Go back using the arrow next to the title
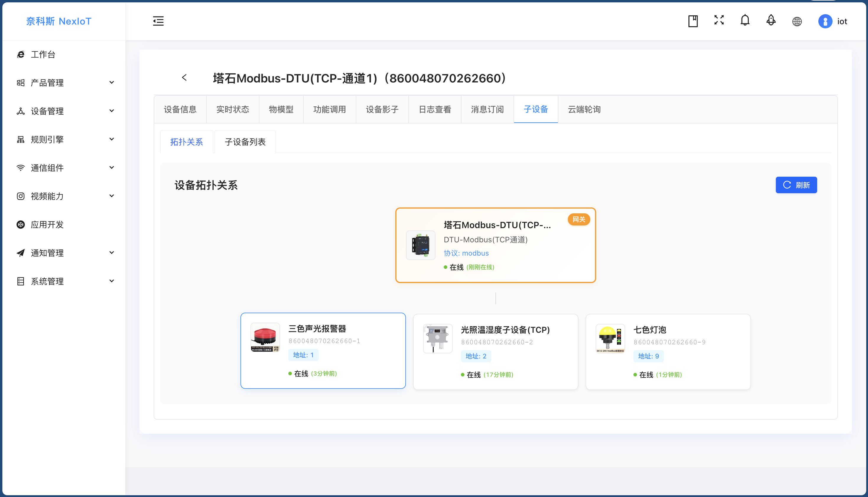Screen dimensions: 868x497 [185, 77]
